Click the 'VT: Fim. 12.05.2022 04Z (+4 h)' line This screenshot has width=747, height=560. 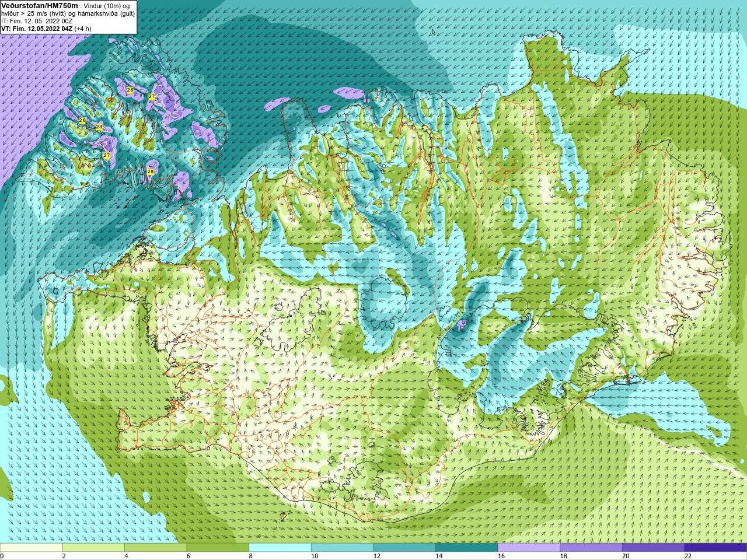tap(46, 29)
